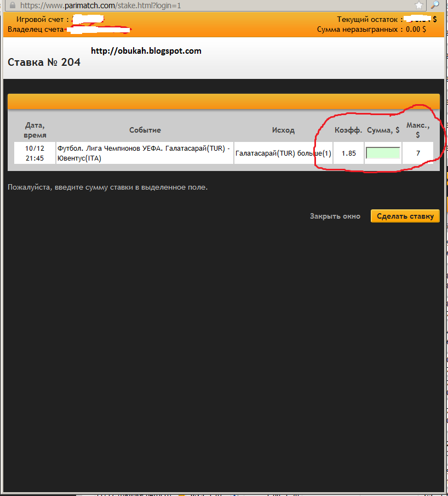Click the Игровой счет label

[40, 19]
